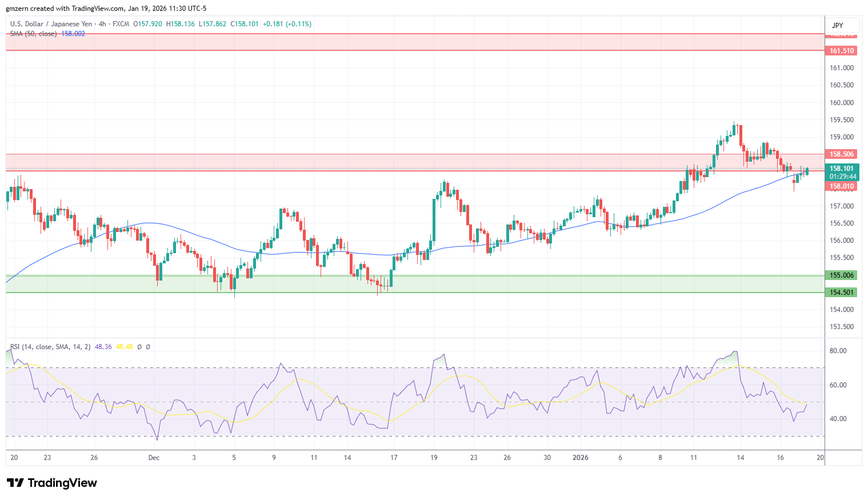The image size is (868, 500).
Task: Click the candle countdown timer 01:29:44
Action: 843,177
